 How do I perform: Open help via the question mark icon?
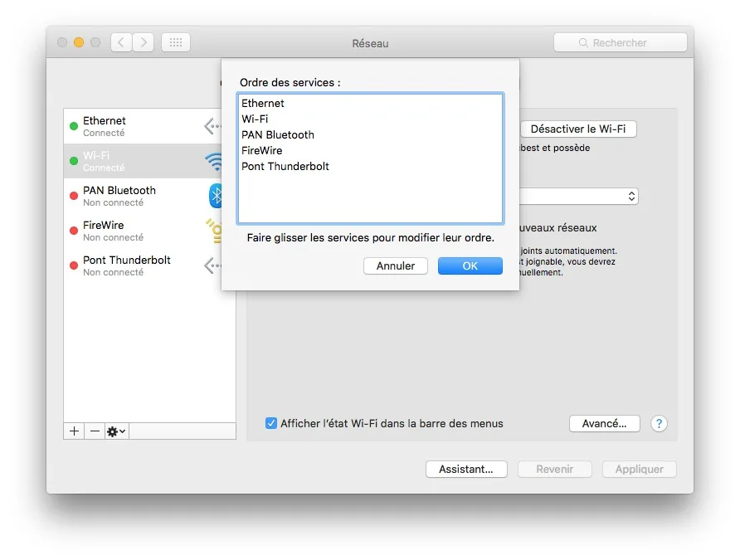pos(659,423)
